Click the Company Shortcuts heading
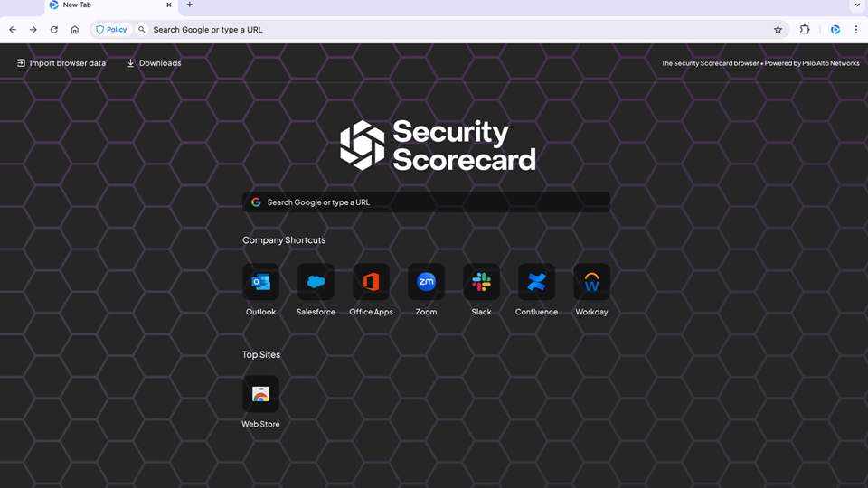868x488 pixels. click(x=284, y=240)
